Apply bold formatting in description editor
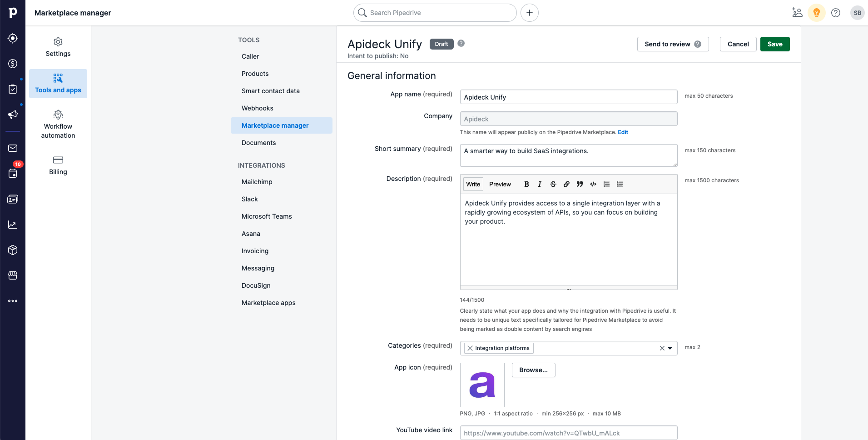868x440 pixels. click(x=526, y=184)
